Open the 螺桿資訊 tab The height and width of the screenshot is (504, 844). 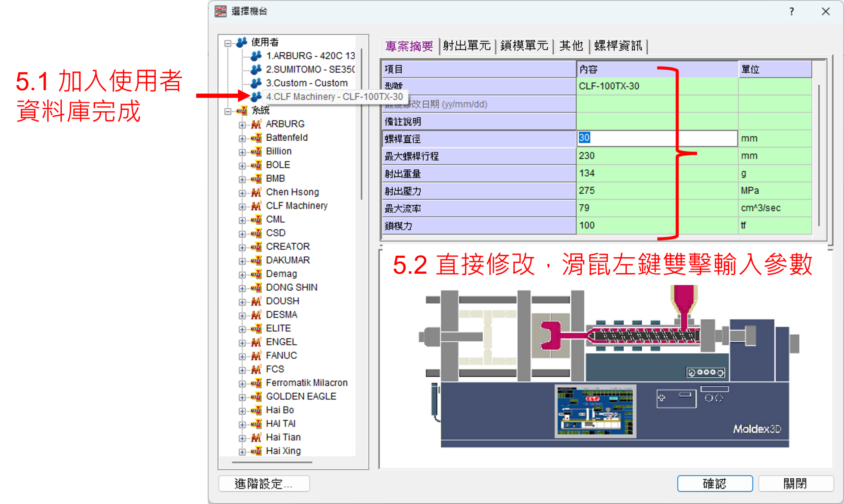point(618,46)
